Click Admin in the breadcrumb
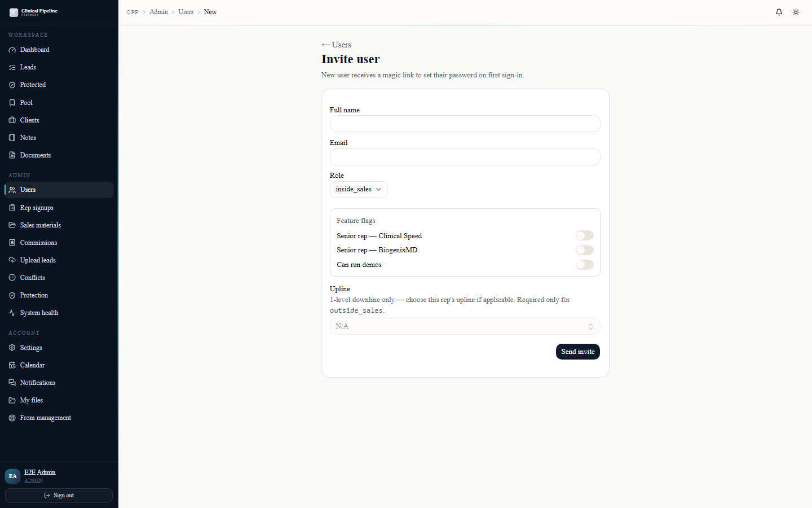The height and width of the screenshot is (508, 812). (x=158, y=12)
